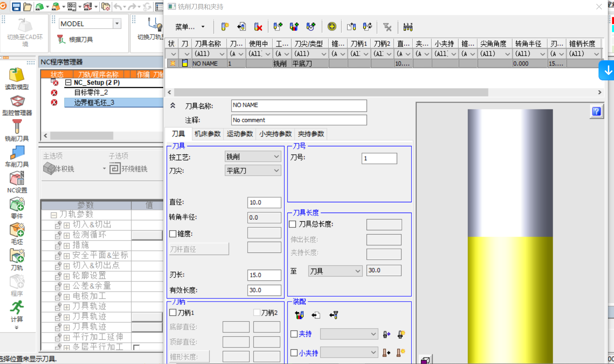Click the red X delete tool icon
Screen dimensions: 614x364
click(258, 27)
